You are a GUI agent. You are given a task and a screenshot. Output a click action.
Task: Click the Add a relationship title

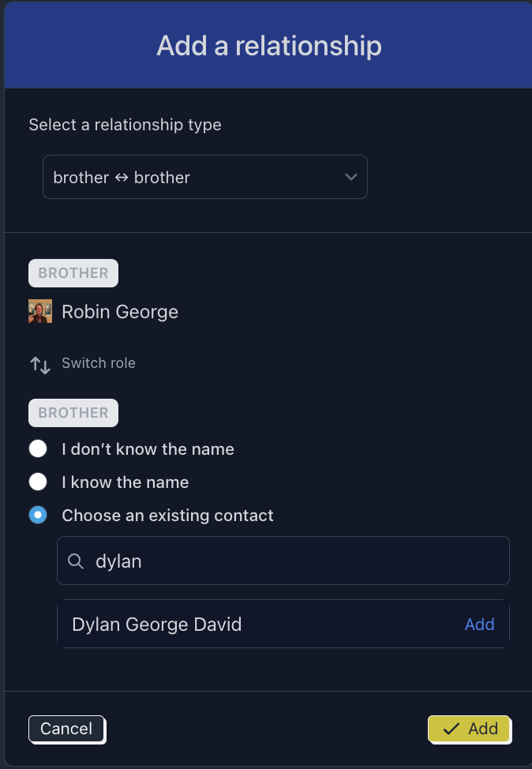268,45
